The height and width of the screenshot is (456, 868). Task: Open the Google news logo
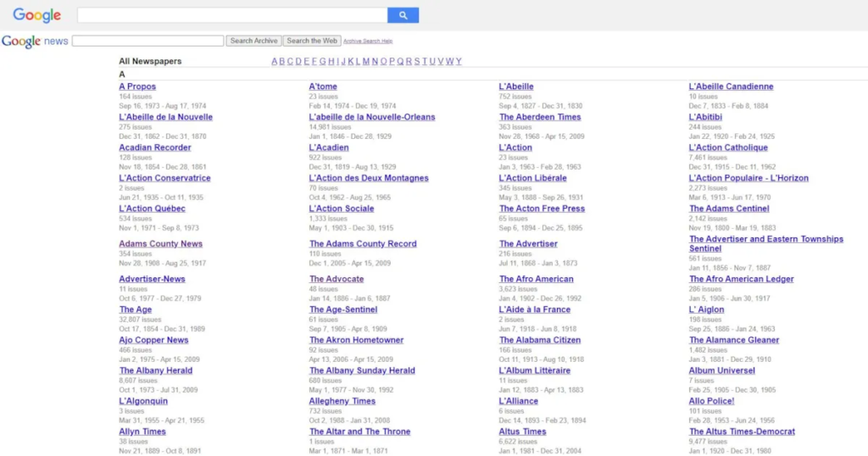(x=35, y=42)
